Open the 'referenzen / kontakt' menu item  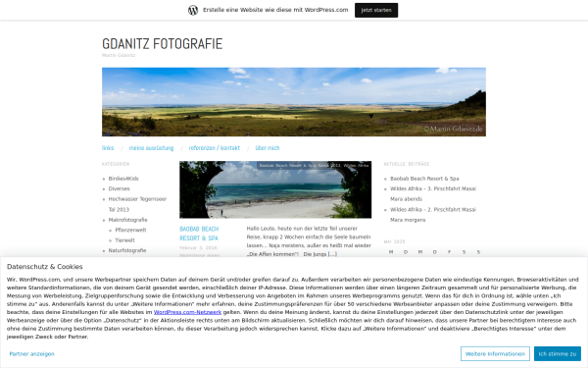point(214,148)
